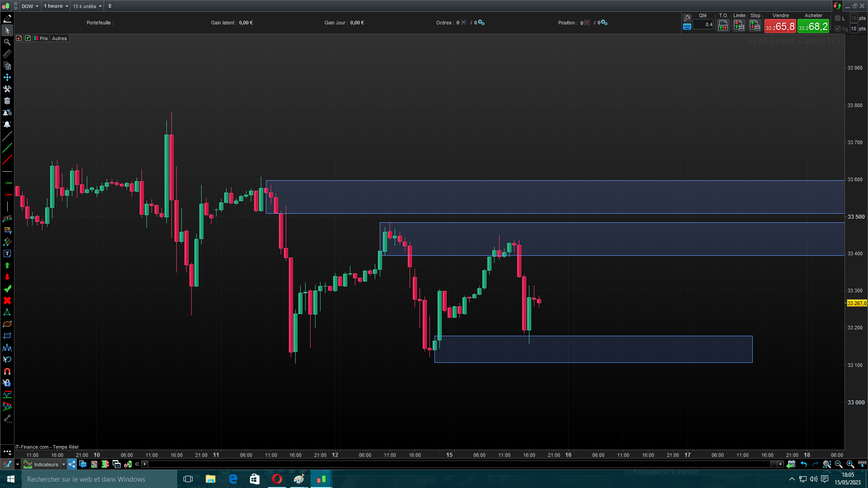868x488 pixels.
Task: Select the rectangle drawing tool
Action: pos(7,336)
